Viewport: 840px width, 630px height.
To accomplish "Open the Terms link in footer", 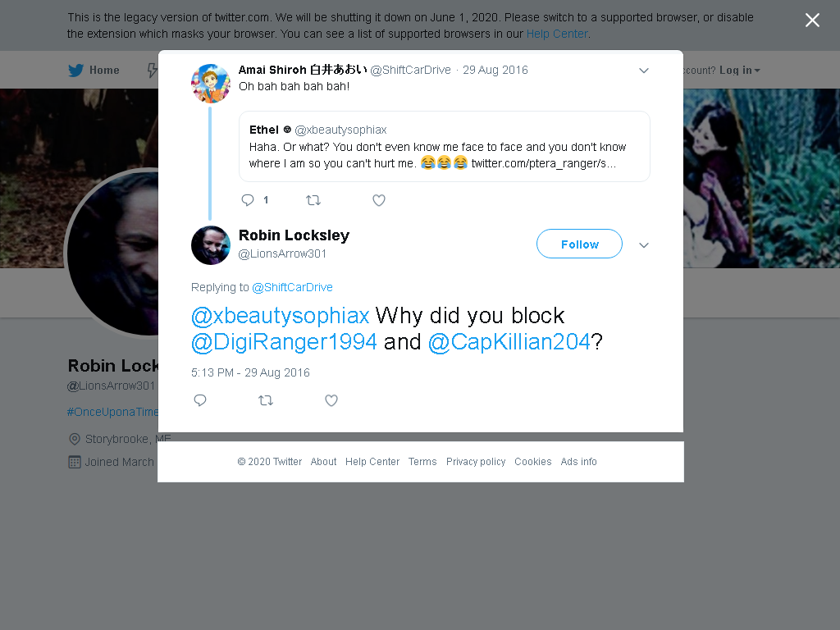I will (422, 462).
